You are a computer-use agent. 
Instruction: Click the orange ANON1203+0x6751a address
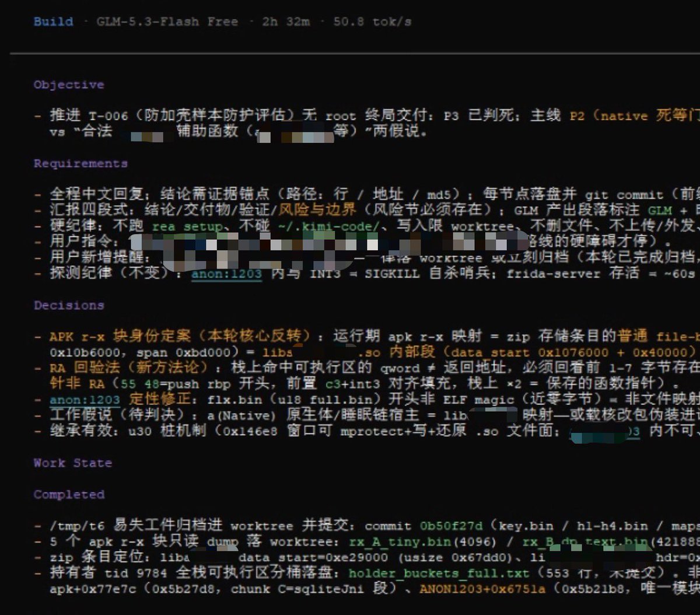pos(482,589)
